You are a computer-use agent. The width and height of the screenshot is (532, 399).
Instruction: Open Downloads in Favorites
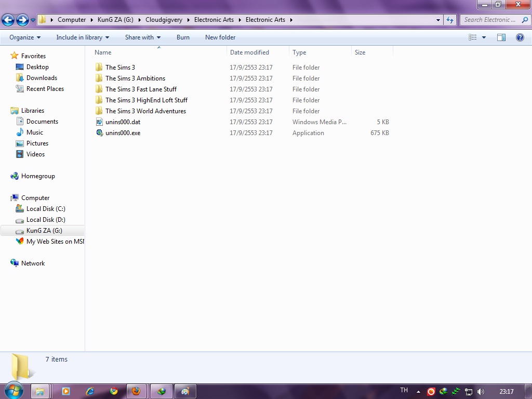(42, 78)
